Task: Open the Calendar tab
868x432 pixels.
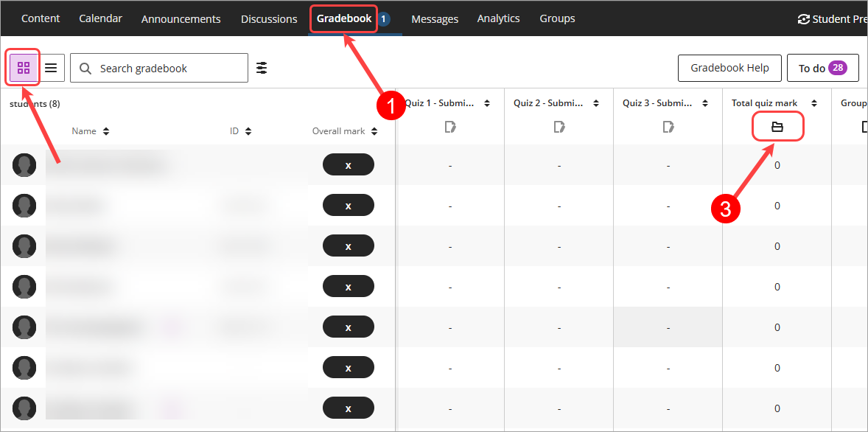Action: [101, 18]
